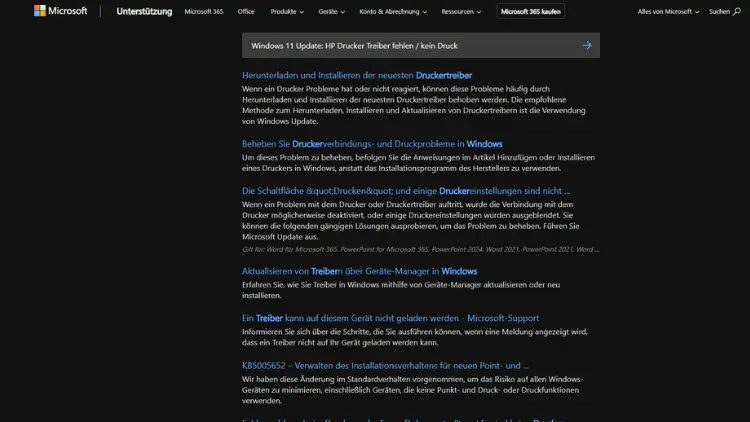Submit search with the arrow icon

pyautogui.click(x=587, y=45)
